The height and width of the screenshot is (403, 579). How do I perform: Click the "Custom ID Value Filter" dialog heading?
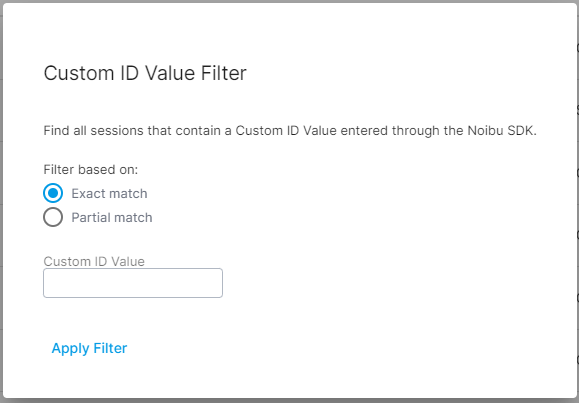tap(145, 73)
